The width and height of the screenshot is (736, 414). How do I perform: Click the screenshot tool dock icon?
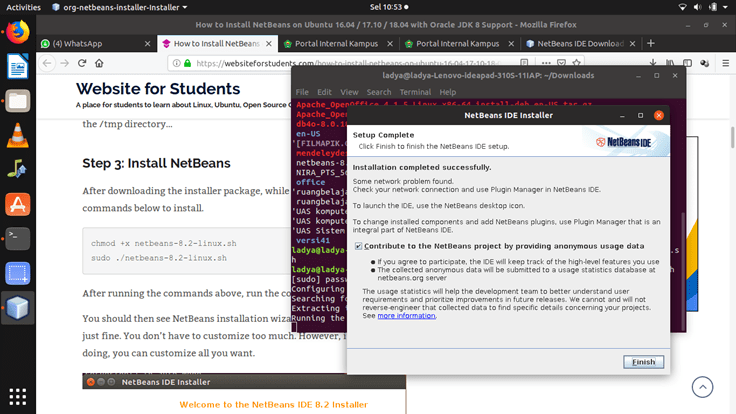[18, 273]
